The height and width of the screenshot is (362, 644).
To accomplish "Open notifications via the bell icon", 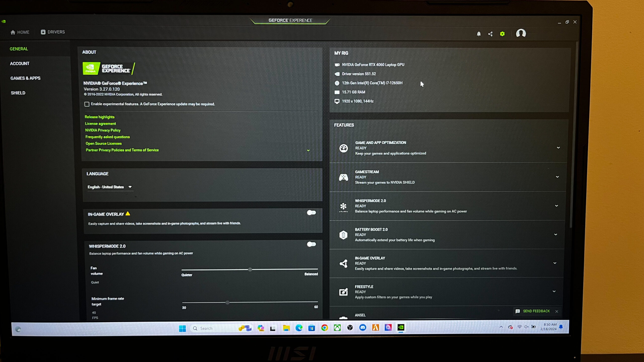I will point(479,34).
